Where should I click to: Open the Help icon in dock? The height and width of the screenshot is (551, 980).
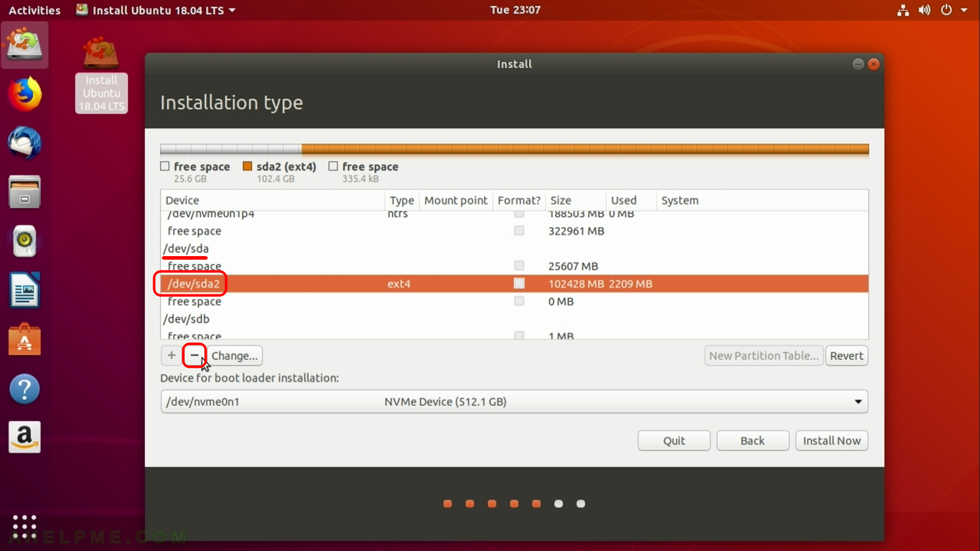24,389
